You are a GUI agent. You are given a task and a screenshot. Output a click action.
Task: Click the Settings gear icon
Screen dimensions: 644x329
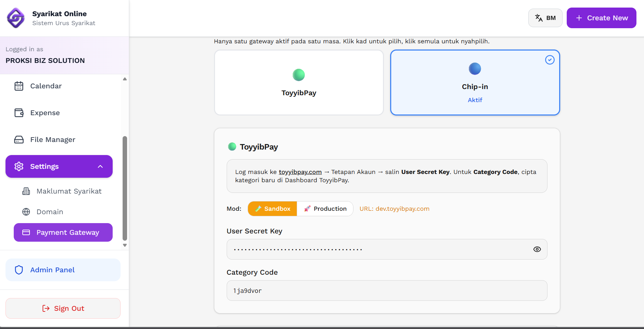click(19, 166)
